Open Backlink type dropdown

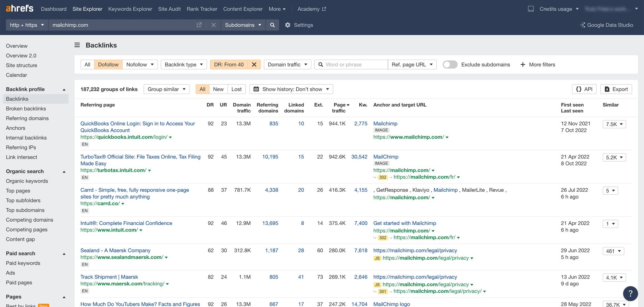(184, 64)
